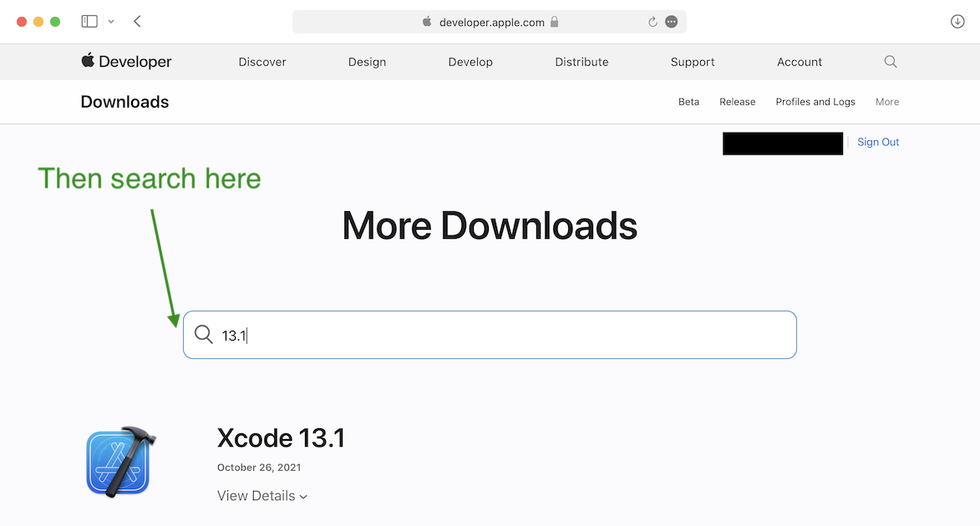Open the Discover menu
980x526 pixels.
(x=262, y=62)
